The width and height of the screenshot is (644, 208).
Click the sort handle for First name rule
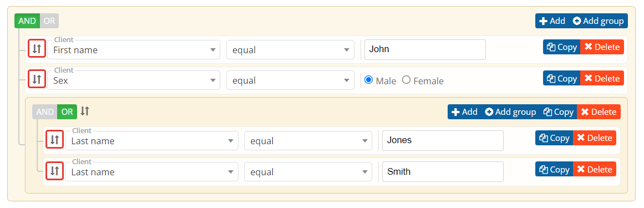point(37,49)
